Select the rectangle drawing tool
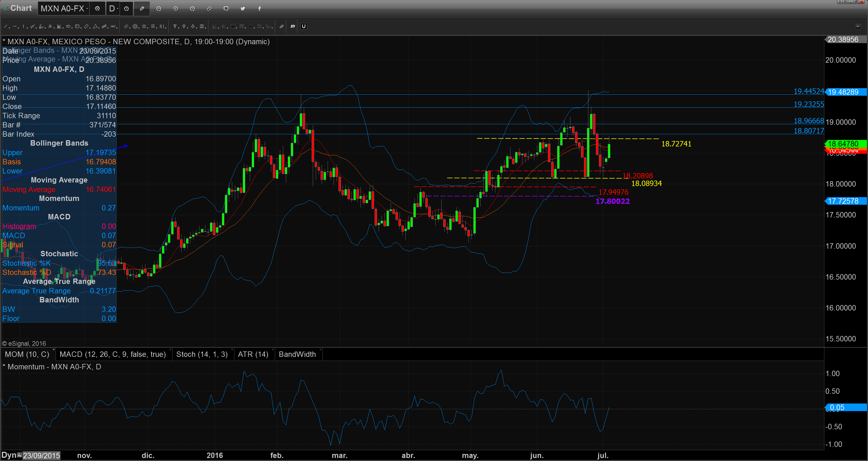The width and height of the screenshot is (868, 461). pyautogui.click(x=77, y=26)
